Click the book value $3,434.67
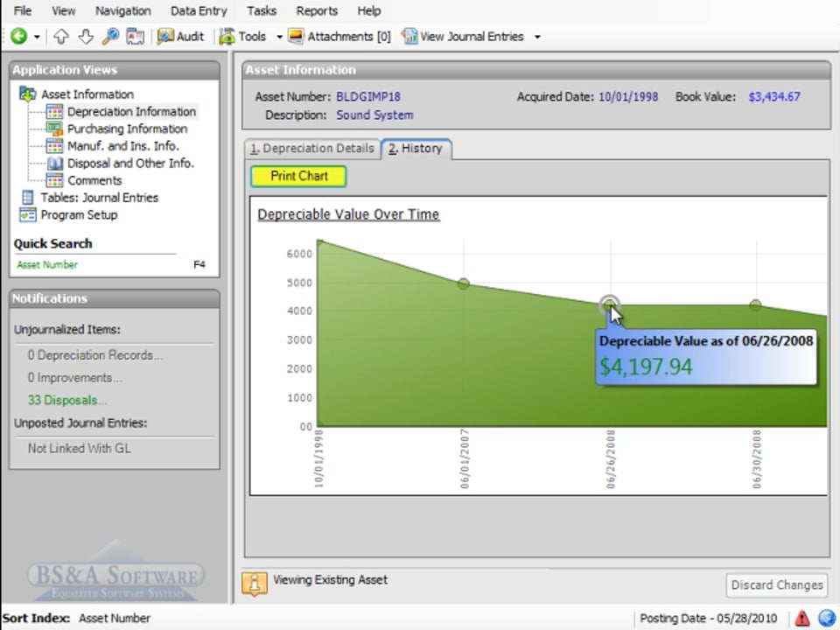Screen dimensions: 840x630 [774, 97]
